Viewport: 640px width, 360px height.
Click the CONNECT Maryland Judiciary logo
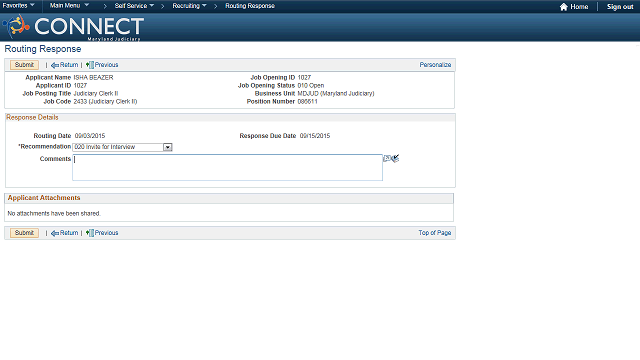pyautogui.click(x=73, y=27)
